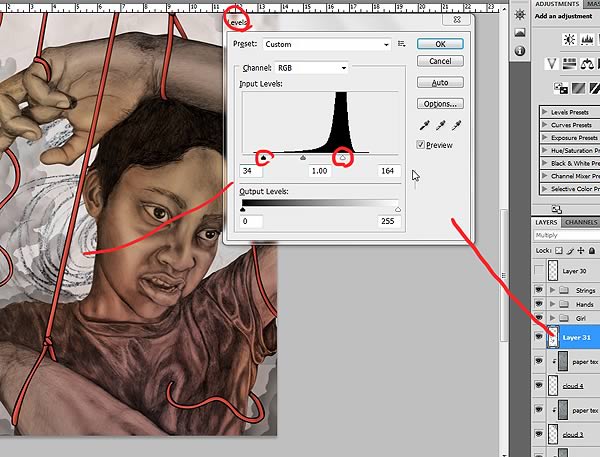The width and height of the screenshot is (600, 457).
Task: Pick the gray point eyedropper
Action: (x=440, y=125)
